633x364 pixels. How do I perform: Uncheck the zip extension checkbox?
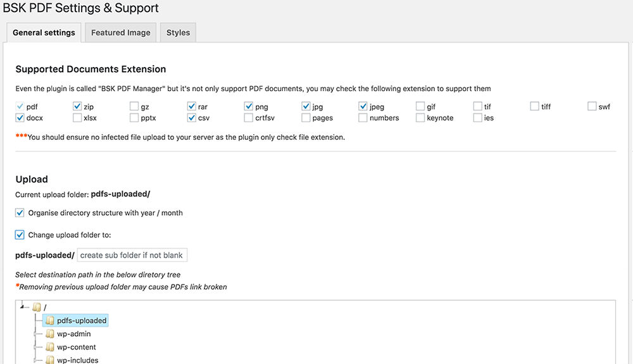pyautogui.click(x=77, y=106)
